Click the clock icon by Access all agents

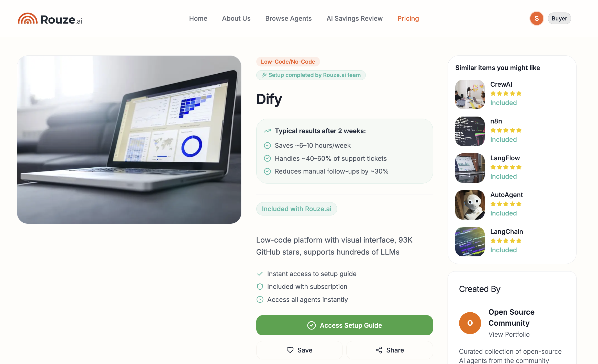260,299
